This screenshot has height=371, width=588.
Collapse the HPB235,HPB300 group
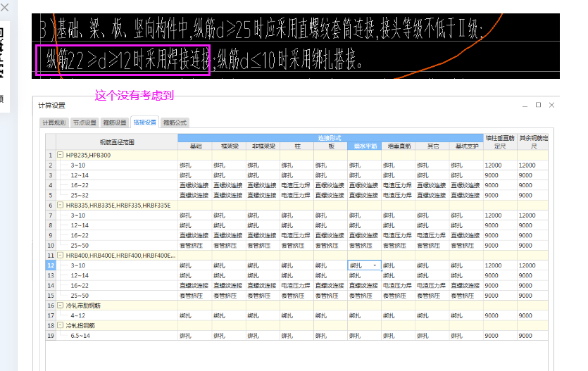tap(60, 155)
